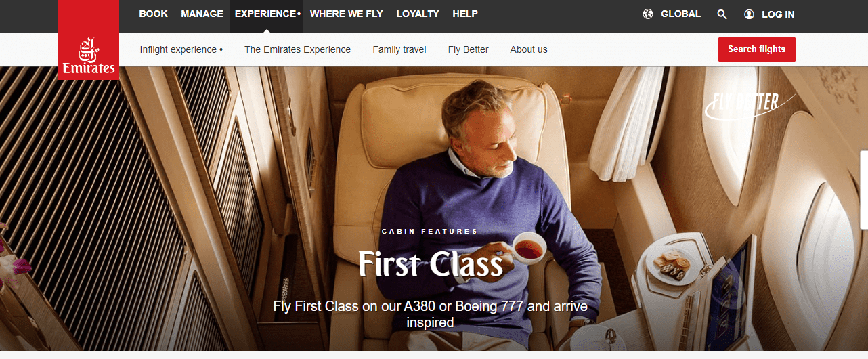Open the MANAGE menu

202,14
